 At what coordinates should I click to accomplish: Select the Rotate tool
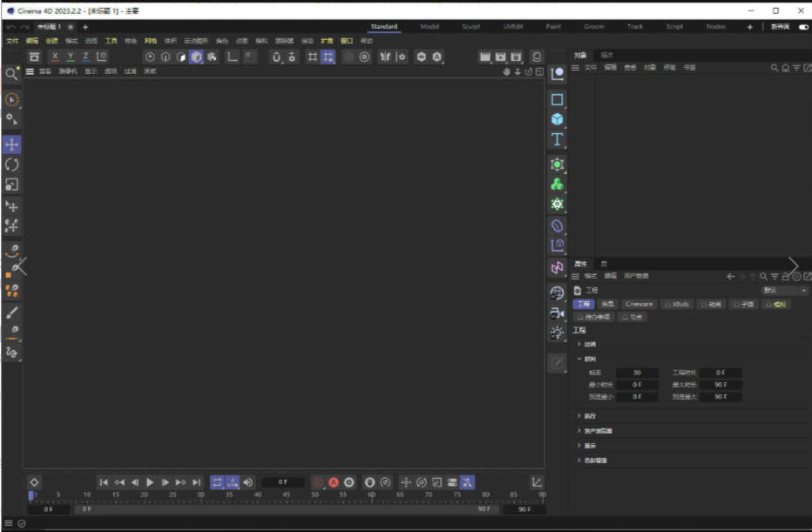(x=11, y=165)
